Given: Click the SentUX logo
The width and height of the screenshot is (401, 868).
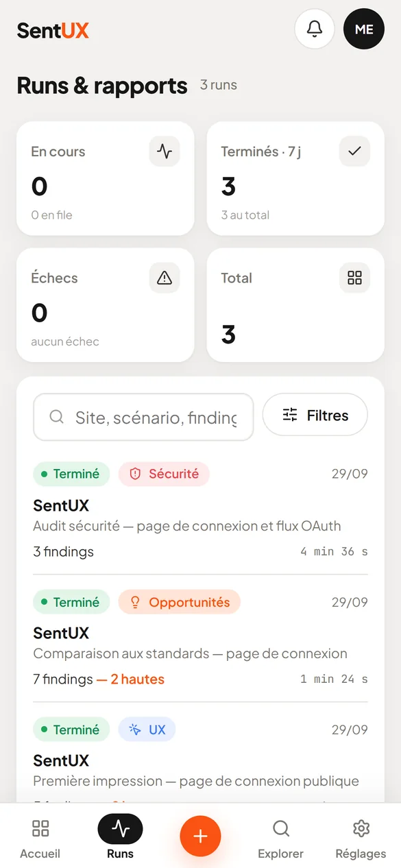Looking at the screenshot, I should pyautogui.click(x=53, y=30).
